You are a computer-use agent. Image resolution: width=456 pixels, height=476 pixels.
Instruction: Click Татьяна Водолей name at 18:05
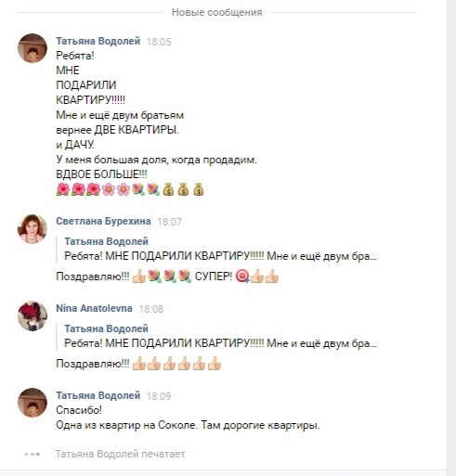click(x=98, y=41)
